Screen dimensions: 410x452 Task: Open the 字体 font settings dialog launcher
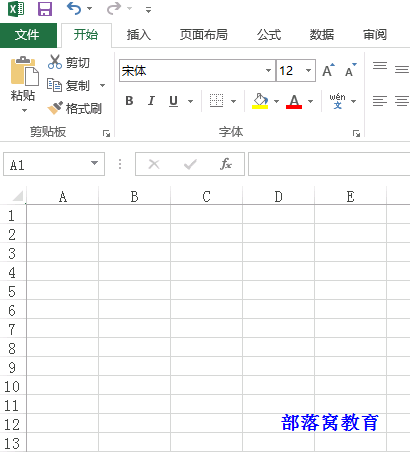click(356, 134)
